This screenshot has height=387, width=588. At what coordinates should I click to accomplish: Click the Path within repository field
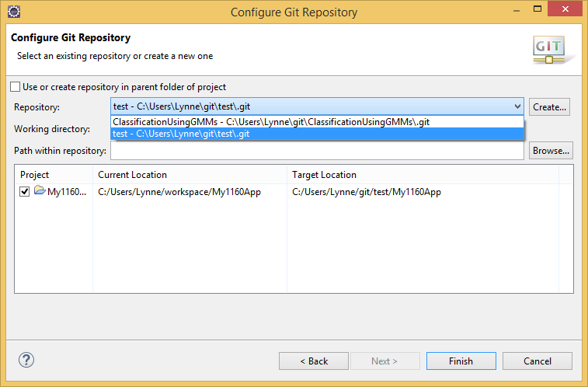(317, 151)
